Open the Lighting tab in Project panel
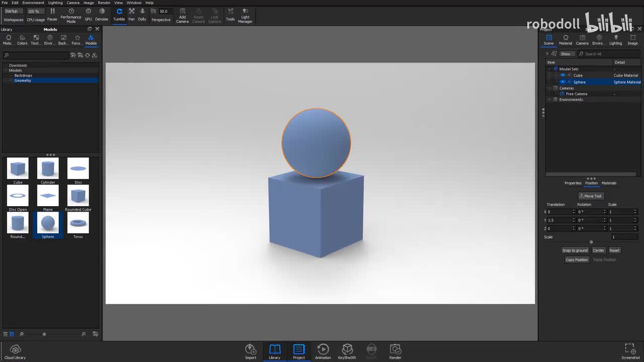 pyautogui.click(x=616, y=40)
